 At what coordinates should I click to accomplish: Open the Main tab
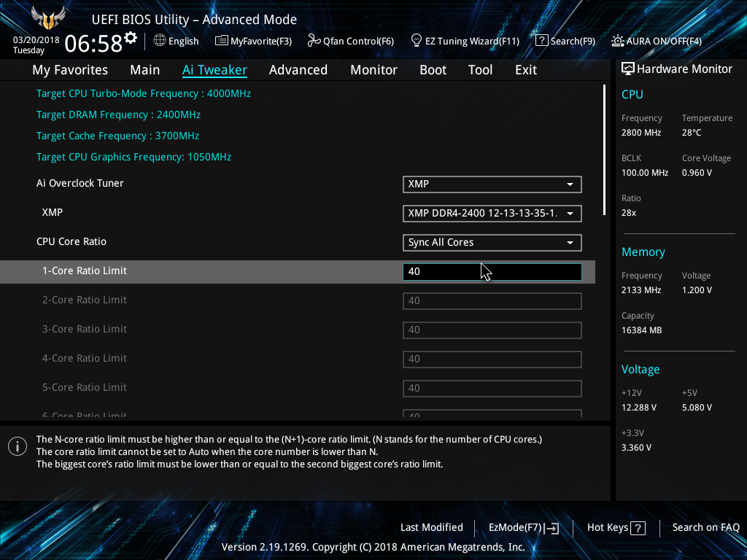click(x=145, y=70)
